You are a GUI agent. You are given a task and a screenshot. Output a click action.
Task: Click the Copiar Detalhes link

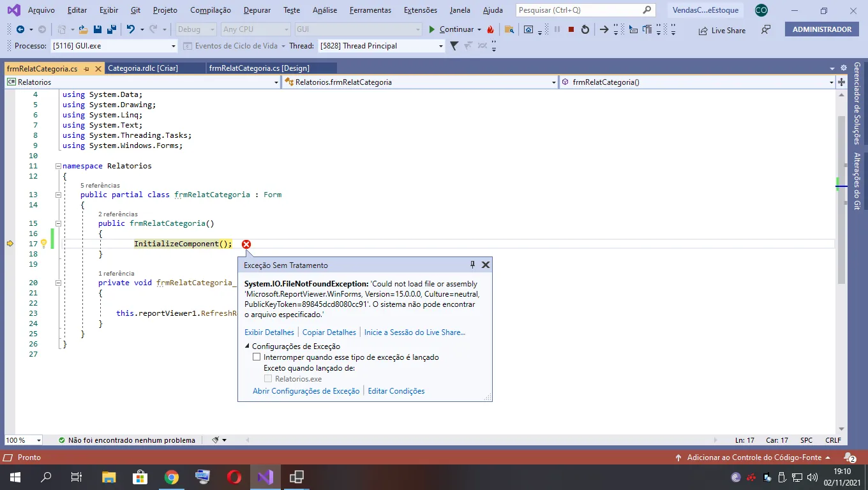[x=329, y=332]
